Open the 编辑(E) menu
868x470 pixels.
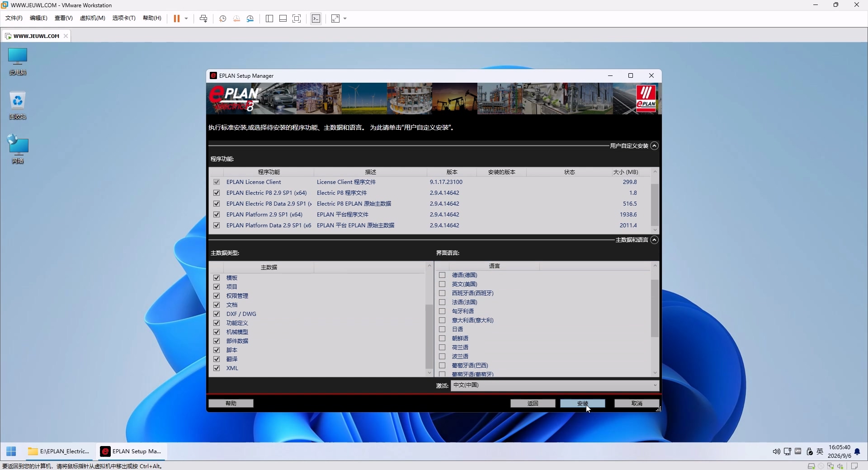coord(38,18)
